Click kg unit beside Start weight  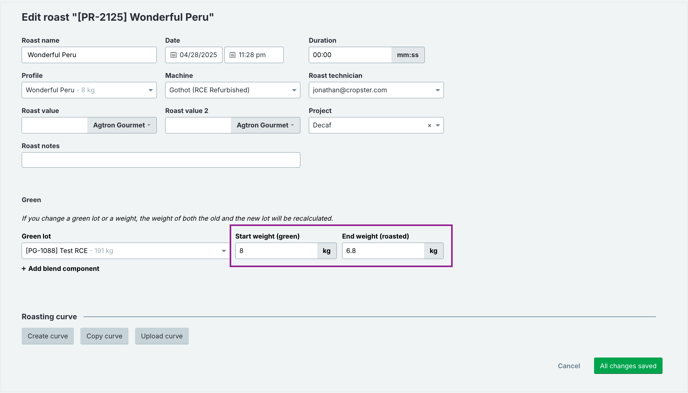(x=327, y=251)
